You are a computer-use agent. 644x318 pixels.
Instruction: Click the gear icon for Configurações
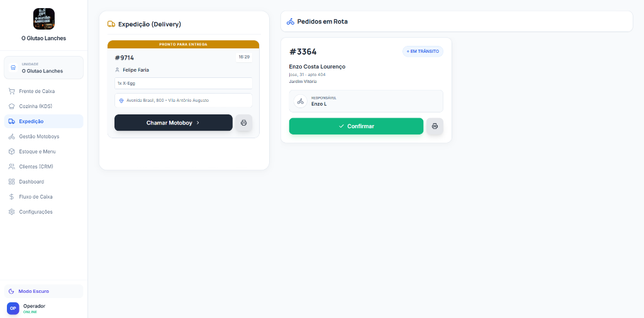click(12, 212)
